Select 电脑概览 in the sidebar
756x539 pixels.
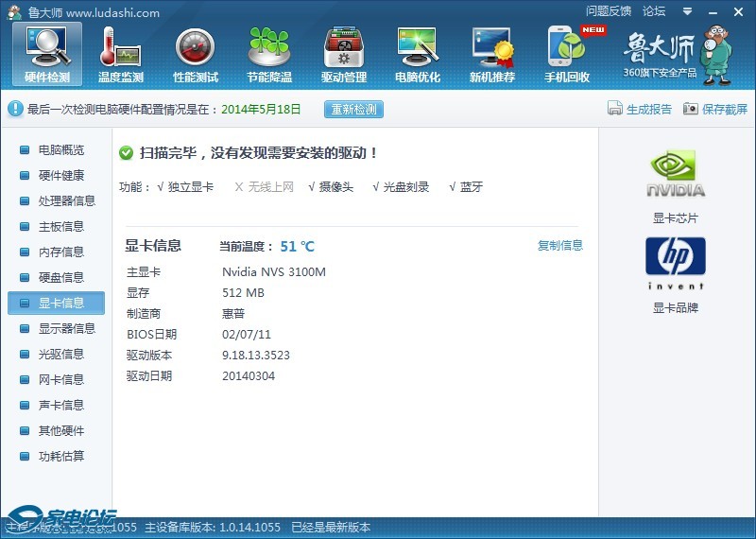pos(60,149)
